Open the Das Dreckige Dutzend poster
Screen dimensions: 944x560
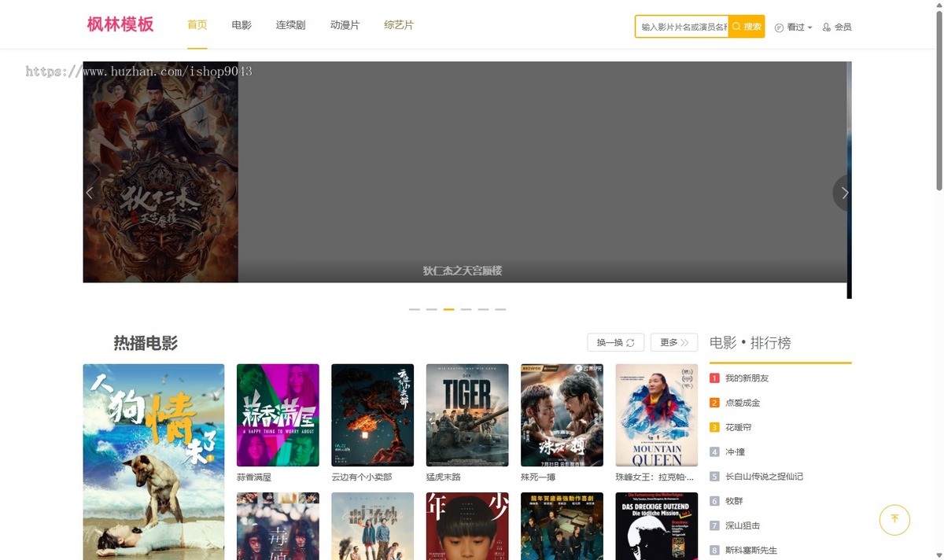657,526
